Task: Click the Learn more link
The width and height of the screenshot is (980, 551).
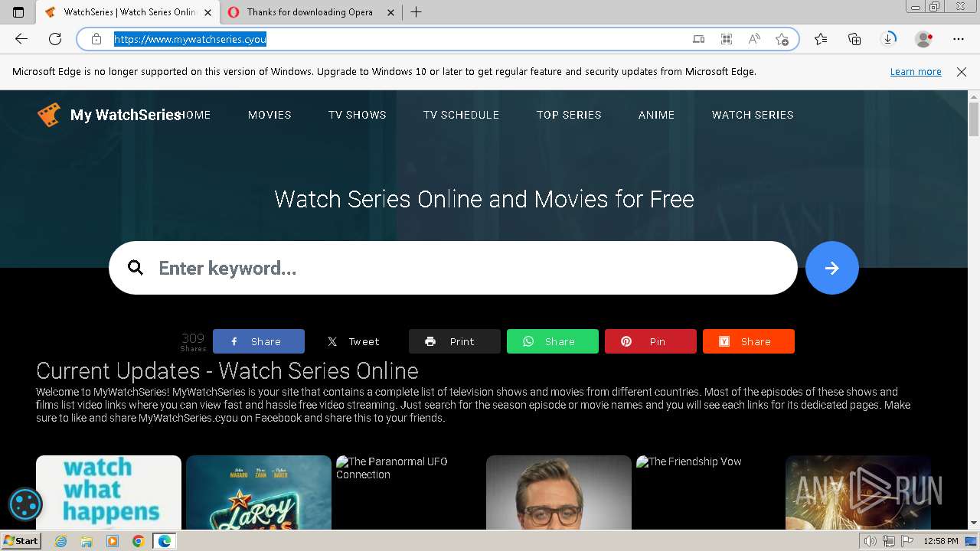Action: click(x=916, y=72)
